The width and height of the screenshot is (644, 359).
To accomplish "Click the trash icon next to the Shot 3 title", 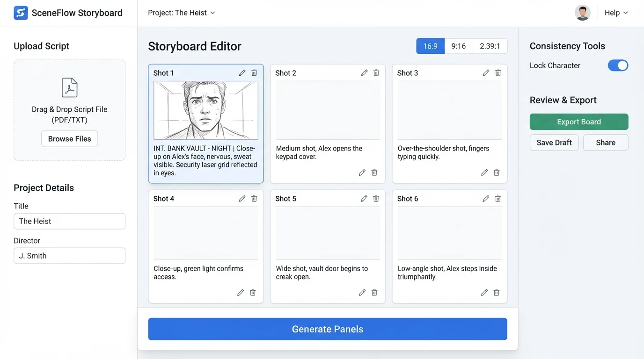I will pos(498,73).
